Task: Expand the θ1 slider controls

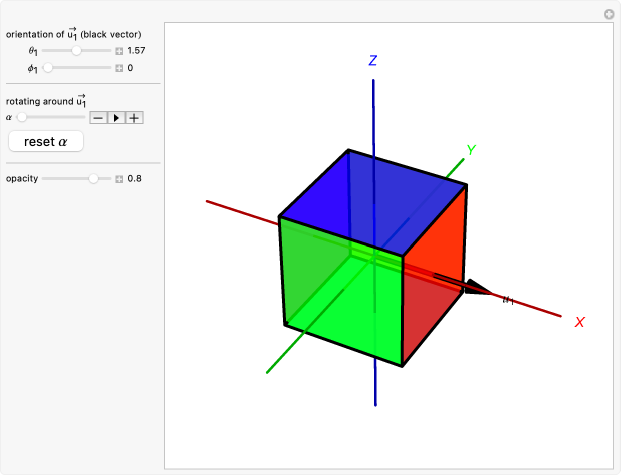Action: pyautogui.click(x=118, y=50)
